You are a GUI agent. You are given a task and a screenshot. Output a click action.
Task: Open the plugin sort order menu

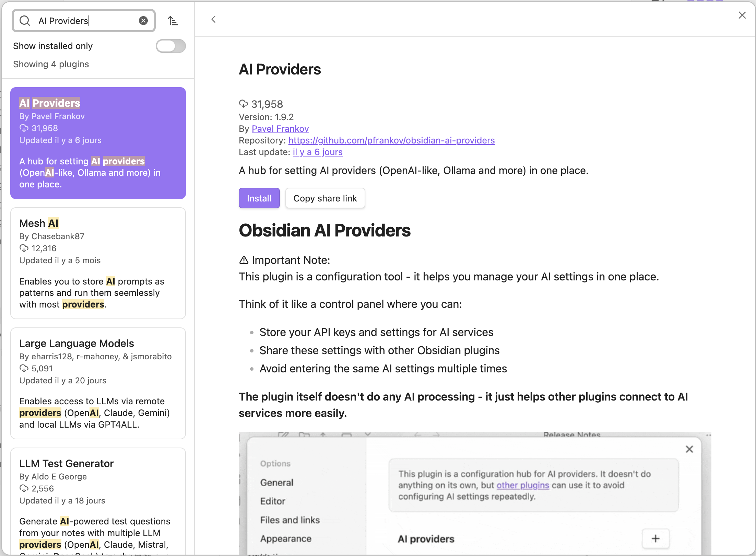coord(173,21)
